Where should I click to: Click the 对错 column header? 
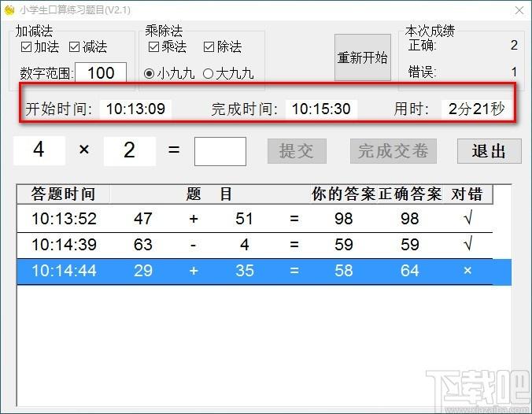point(467,194)
